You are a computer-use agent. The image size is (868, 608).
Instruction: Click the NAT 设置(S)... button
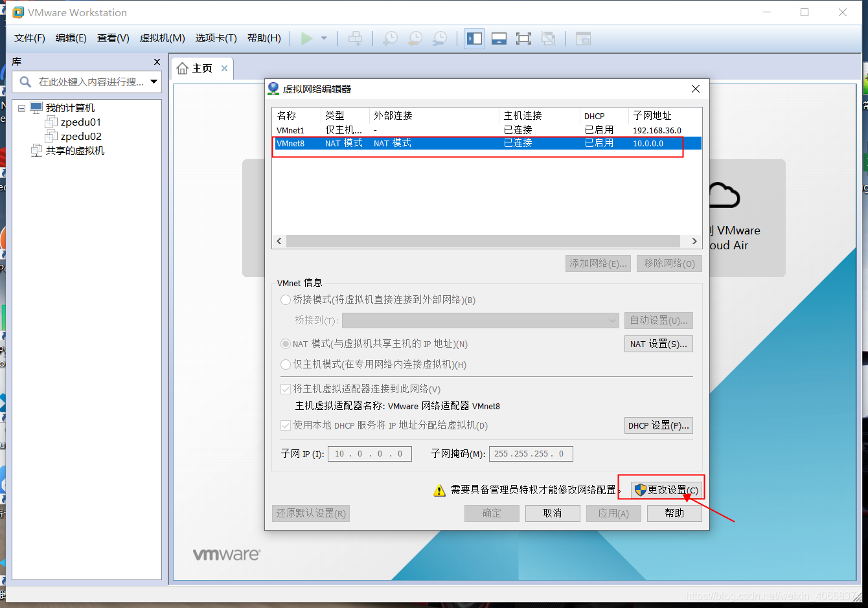click(659, 344)
